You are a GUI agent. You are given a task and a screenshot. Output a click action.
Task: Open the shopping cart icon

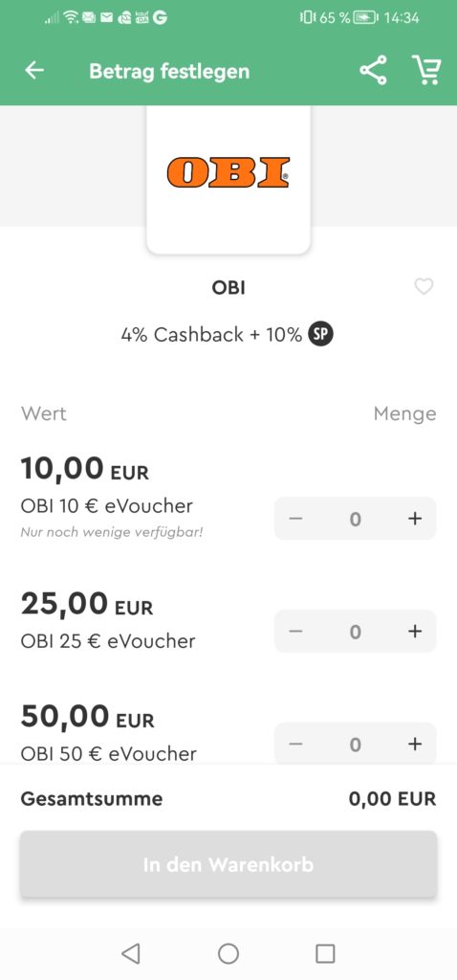tap(426, 70)
